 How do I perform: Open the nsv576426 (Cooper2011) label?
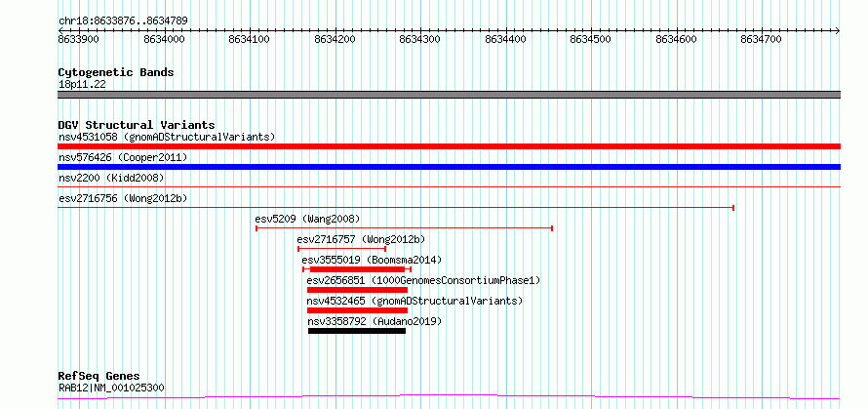tap(123, 158)
